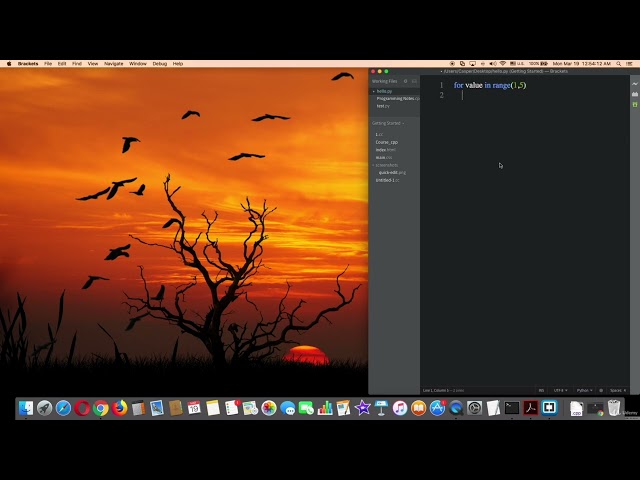Image resolution: width=640 pixels, height=480 pixels.
Task: Open Course_cpp in project tree
Action: click(x=387, y=142)
